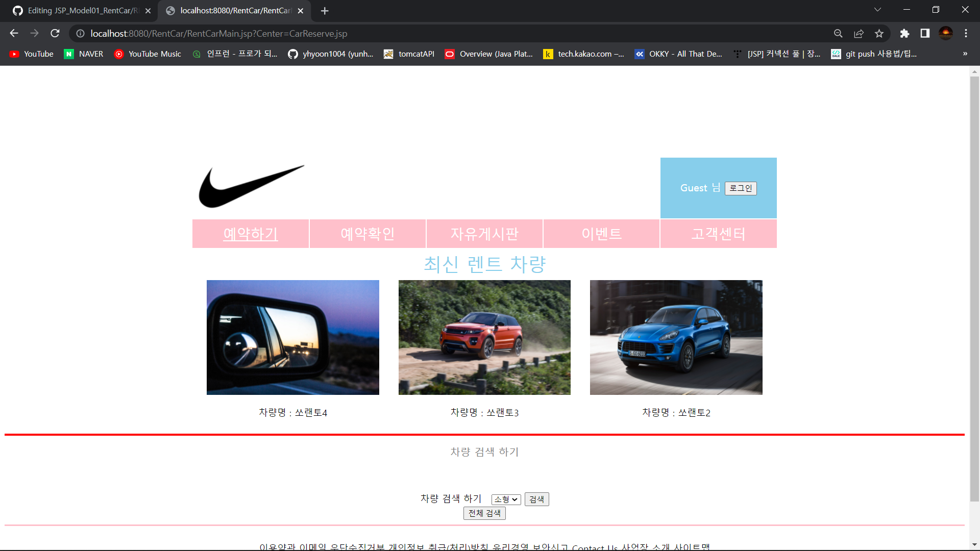
Task: Expand the bookmarks overflow chevron
Action: tap(965, 54)
